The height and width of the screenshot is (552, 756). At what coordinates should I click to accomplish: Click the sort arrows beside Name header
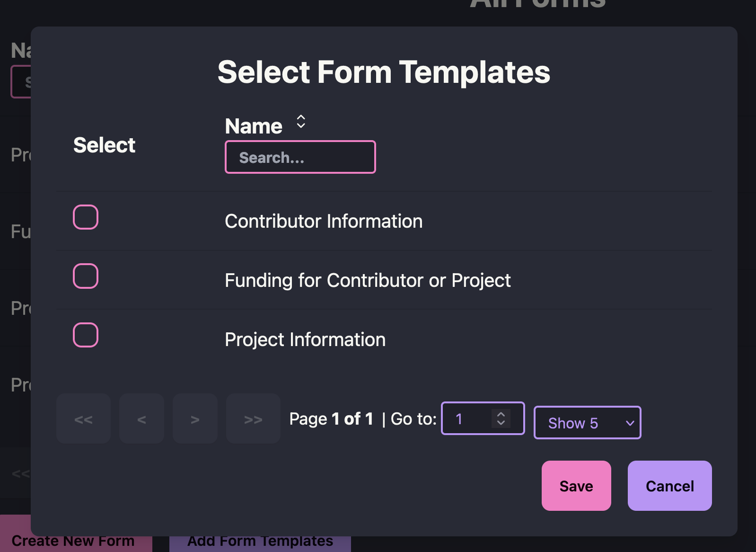(x=300, y=122)
